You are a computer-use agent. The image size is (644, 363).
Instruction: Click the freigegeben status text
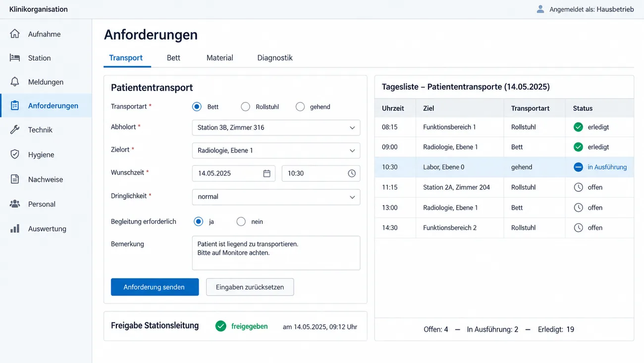(x=250, y=326)
